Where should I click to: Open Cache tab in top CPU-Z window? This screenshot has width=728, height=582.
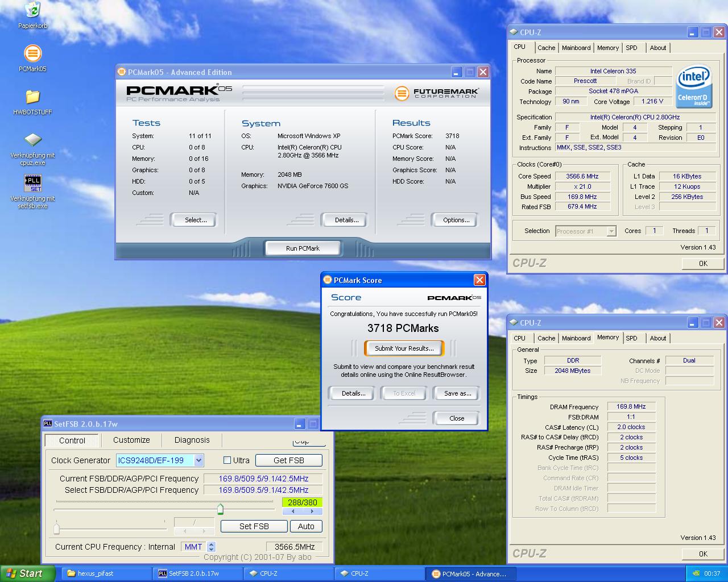(x=546, y=48)
